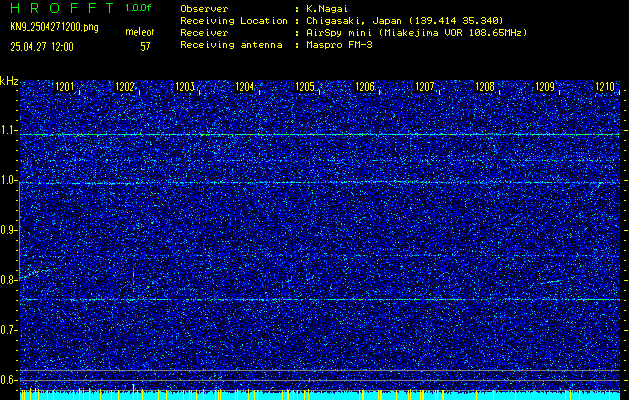Click the 0.6 frequency axis label

(8, 380)
